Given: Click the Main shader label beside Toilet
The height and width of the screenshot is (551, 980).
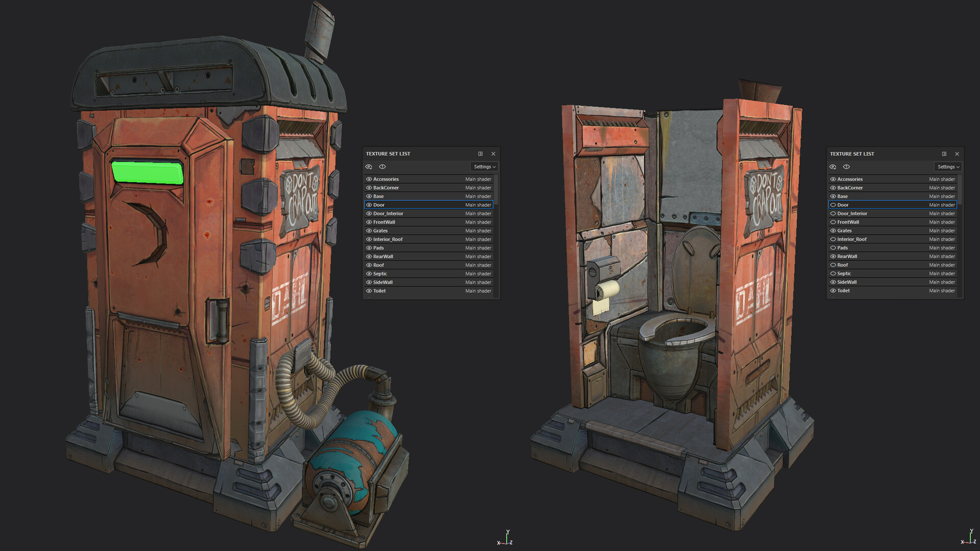Looking at the screenshot, I should coord(478,291).
